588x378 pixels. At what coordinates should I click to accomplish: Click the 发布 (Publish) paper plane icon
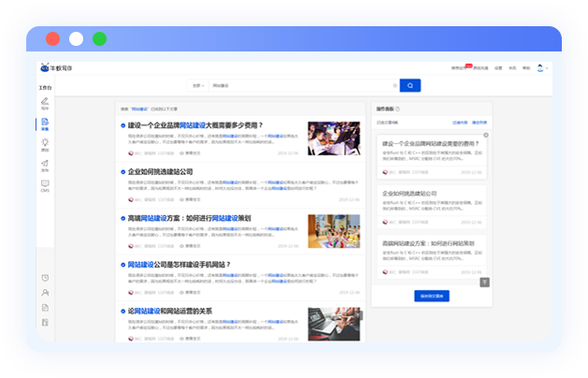[45, 165]
